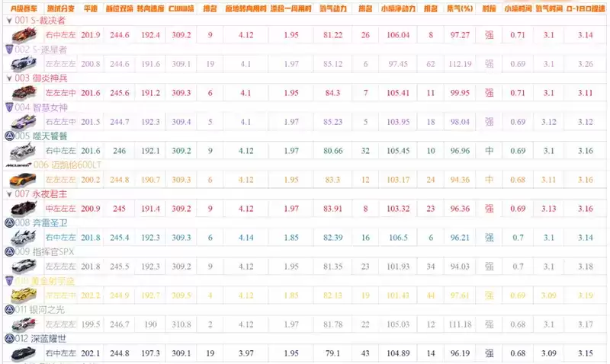Click the McLaren logo beside 006 迈凯伦600LT

click(x=17, y=164)
